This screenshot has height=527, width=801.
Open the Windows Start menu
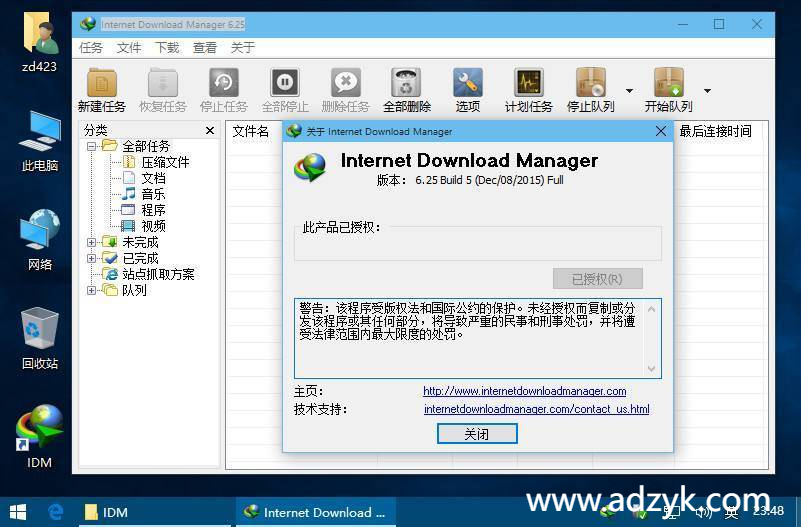point(18,512)
